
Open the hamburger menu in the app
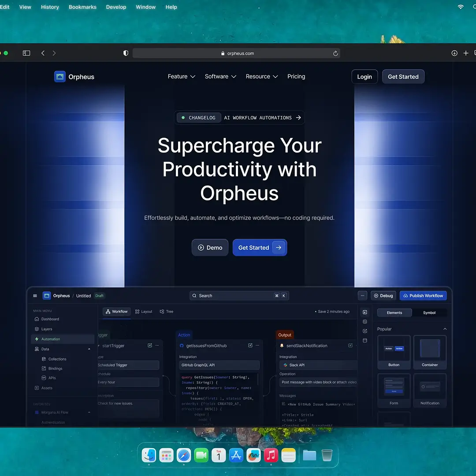[x=35, y=296]
